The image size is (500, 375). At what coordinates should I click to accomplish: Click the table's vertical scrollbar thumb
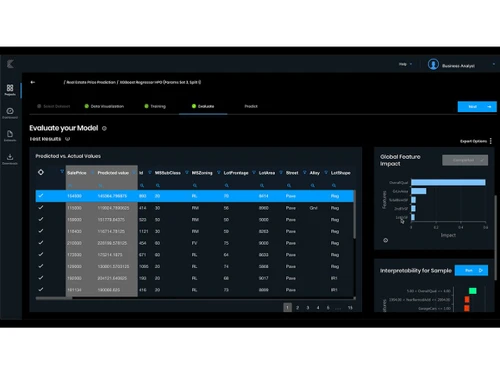(354, 214)
